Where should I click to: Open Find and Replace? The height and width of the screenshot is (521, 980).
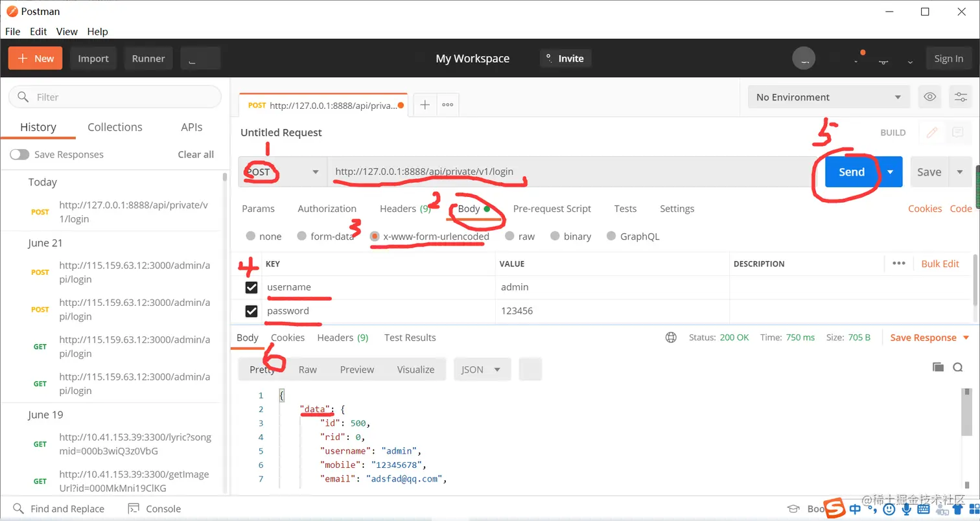click(58, 509)
